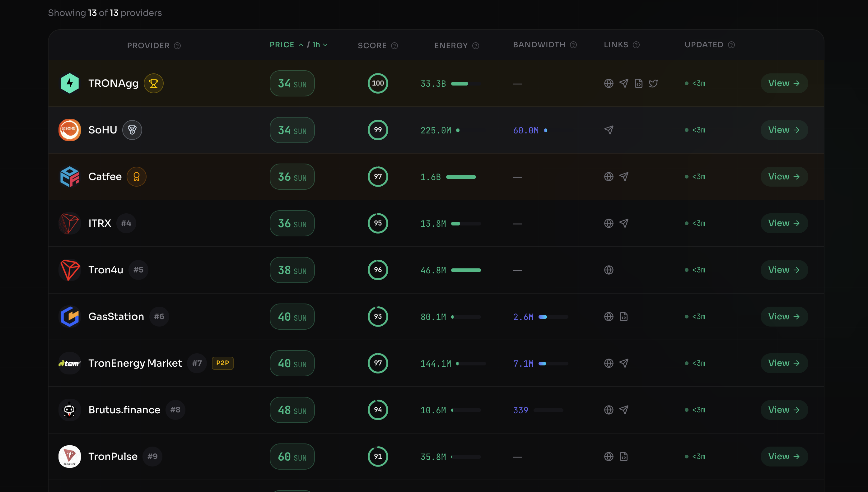This screenshot has height=492, width=868.
Task: View Brutus.finance provider details
Action: [x=784, y=410]
